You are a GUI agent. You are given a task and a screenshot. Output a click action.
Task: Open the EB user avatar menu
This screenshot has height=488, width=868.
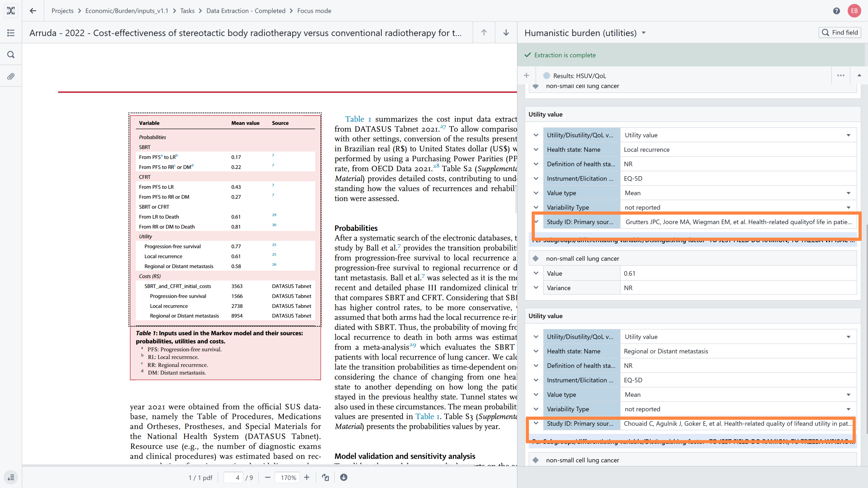(x=854, y=11)
